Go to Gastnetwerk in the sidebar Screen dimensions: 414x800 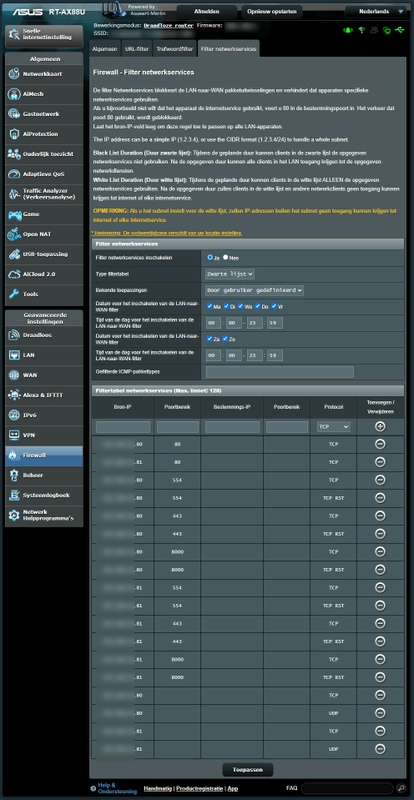(x=44, y=114)
